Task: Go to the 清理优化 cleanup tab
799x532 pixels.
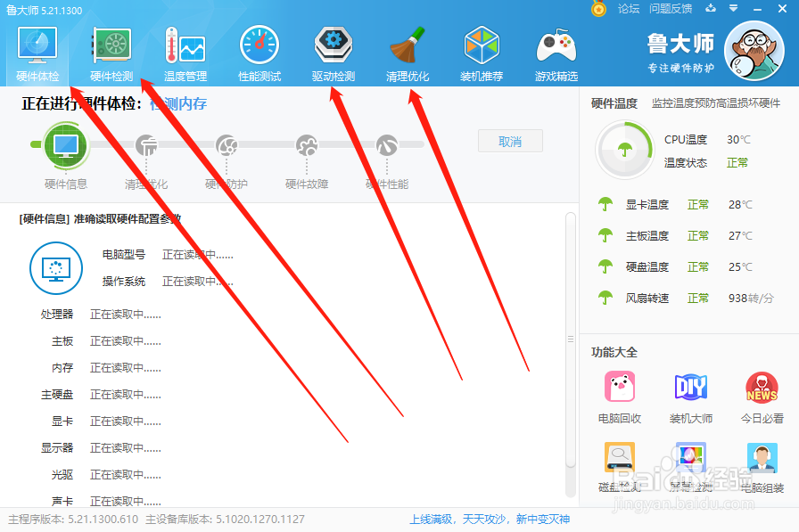Action: coord(408,54)
